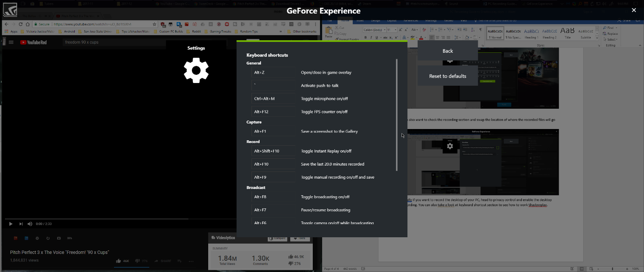Screen dimensions: 644x272
Task: Edit the Alt+F1 screenshot shortcut field
Action: 274,132
